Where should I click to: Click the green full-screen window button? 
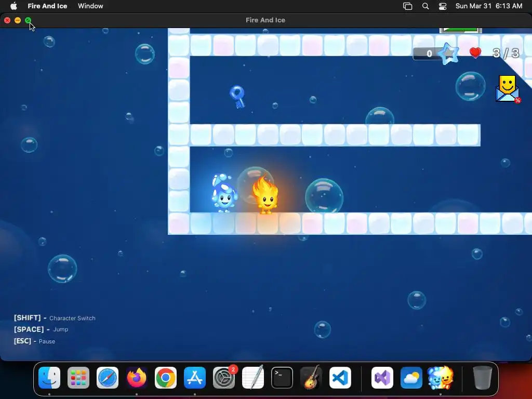click(x=28, y=20)
